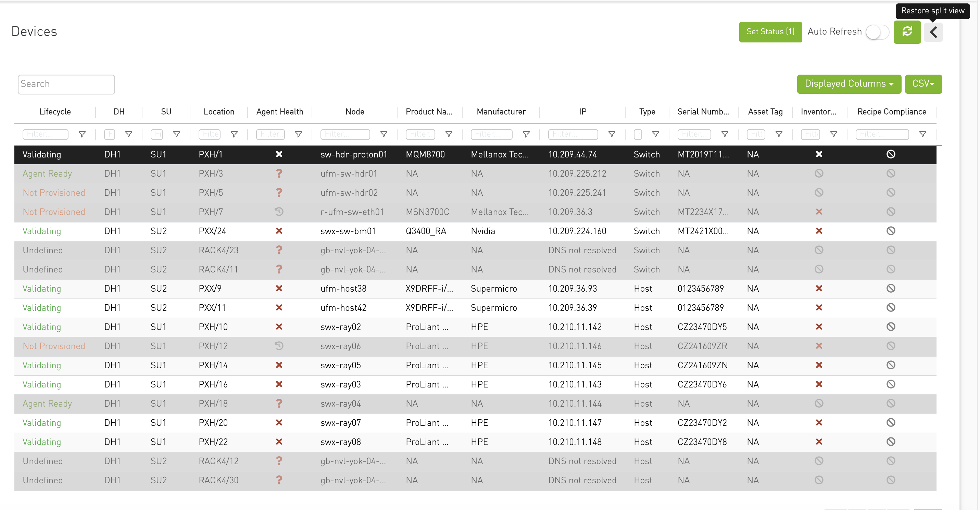Click location RACK4/30 cell

pyautogui.click(x=218, y=480)
